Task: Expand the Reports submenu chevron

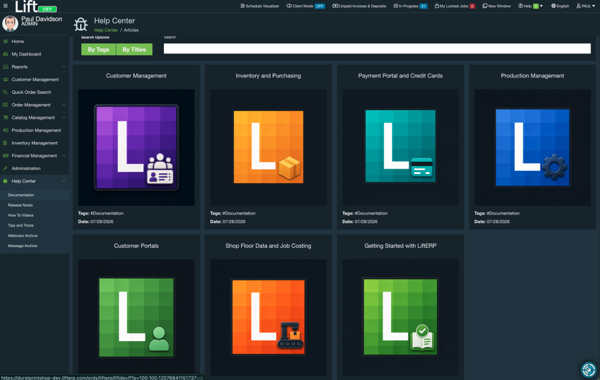Action: click(64, 67)
